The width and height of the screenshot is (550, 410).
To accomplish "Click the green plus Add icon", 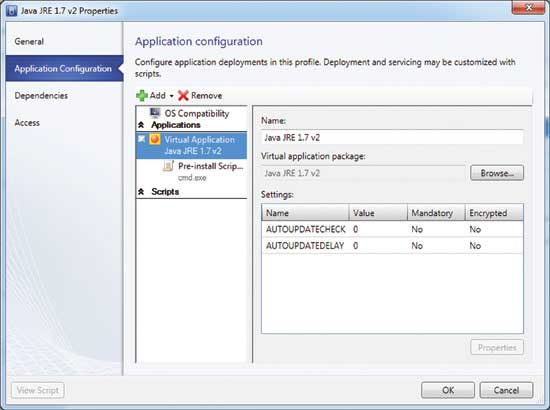I will coord(142,95).
